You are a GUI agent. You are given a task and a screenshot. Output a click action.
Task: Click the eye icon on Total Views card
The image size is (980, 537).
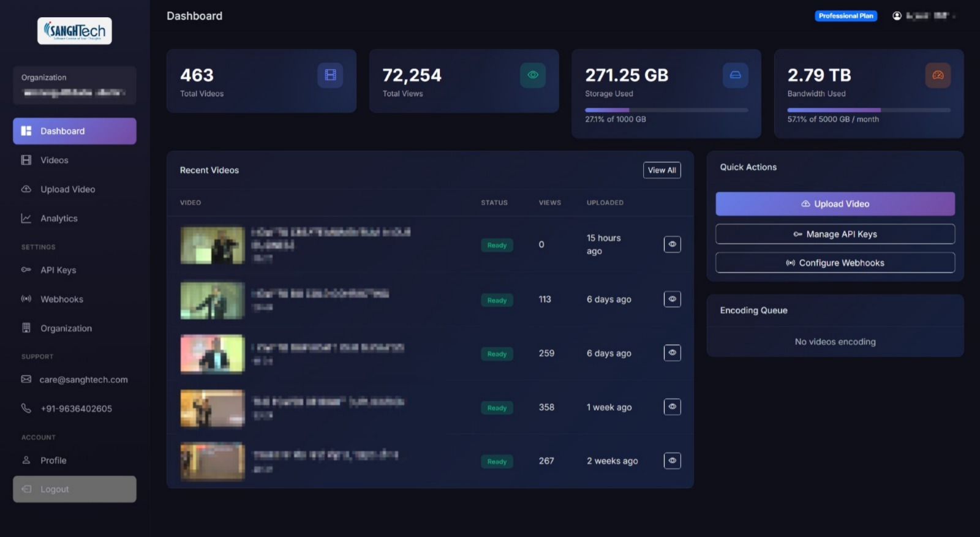coord(532,75)
